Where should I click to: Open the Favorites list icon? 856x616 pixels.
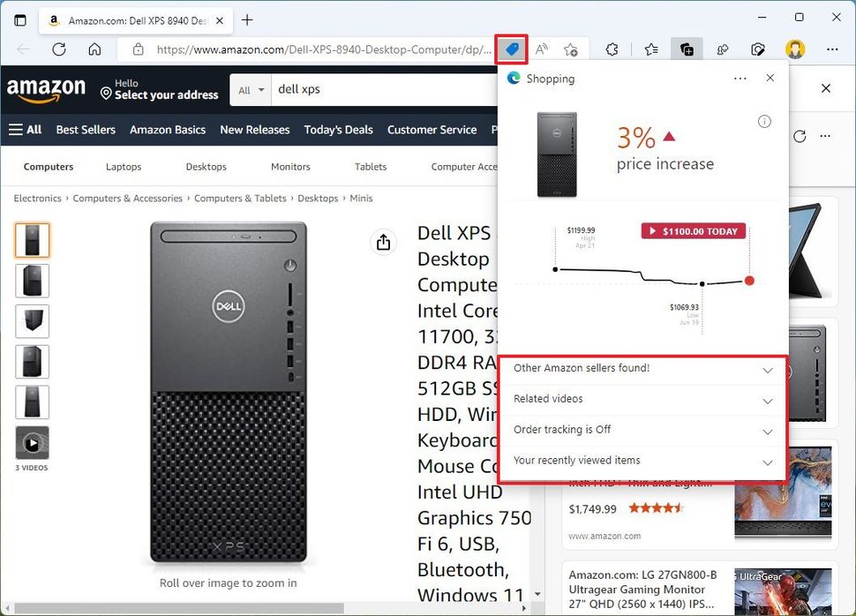click(651, 49)
